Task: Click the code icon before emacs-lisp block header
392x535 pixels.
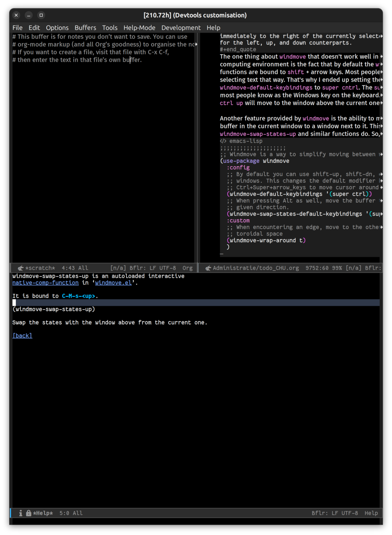Action: 223,141
